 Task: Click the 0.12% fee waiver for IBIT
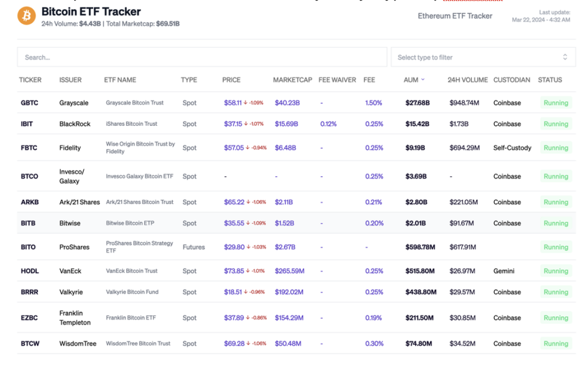(x=328, y=124)
